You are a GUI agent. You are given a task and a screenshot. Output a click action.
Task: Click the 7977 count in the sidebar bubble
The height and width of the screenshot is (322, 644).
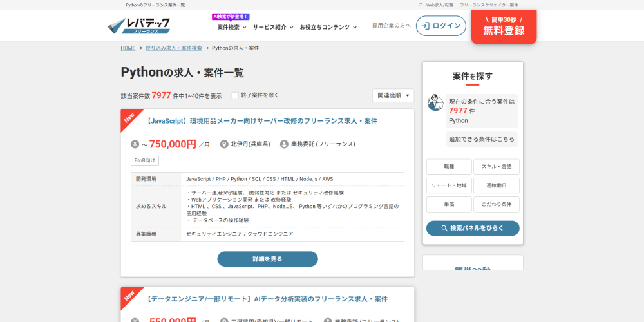[x=458, y=111]
